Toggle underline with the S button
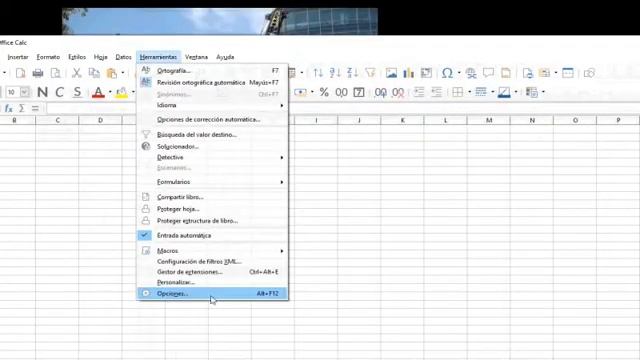640x360 pixels. pos(77,92)
